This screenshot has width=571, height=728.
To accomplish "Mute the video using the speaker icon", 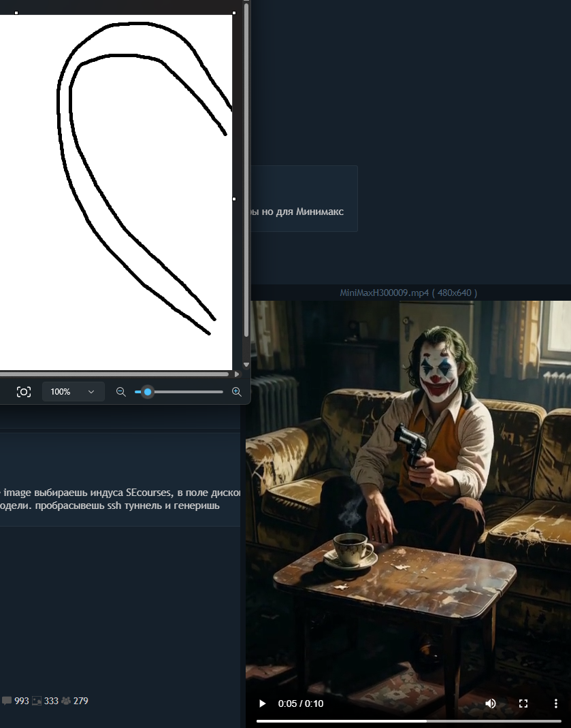I will 491,704.
